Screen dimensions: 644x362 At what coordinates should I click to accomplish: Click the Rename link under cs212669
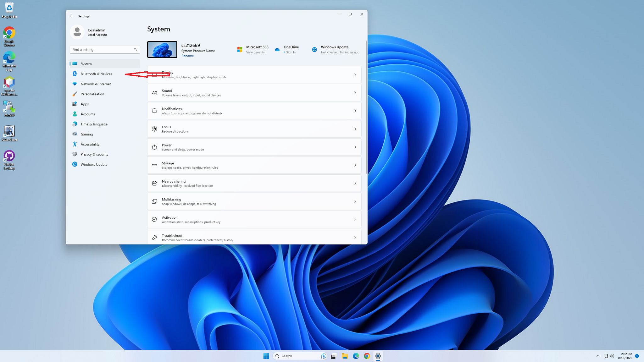click(x=187, y=56)
